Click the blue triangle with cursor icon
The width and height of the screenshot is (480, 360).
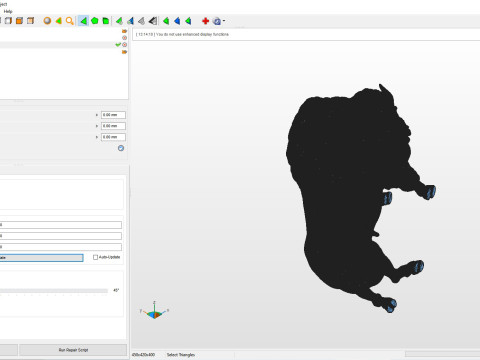[130, 21]
